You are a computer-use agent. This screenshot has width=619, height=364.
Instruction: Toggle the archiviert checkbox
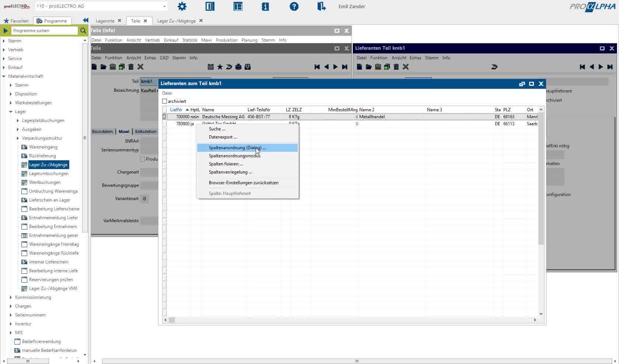pyautogui.click(x=165, y=101)
